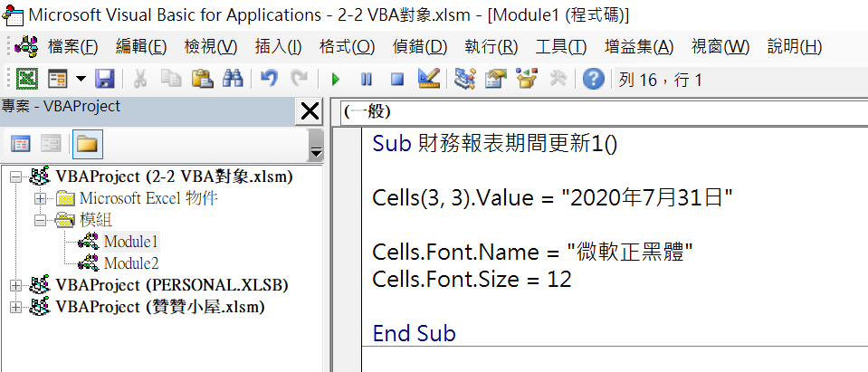Click the View Microsoft Excel toolbar icon

coord(26,79)
